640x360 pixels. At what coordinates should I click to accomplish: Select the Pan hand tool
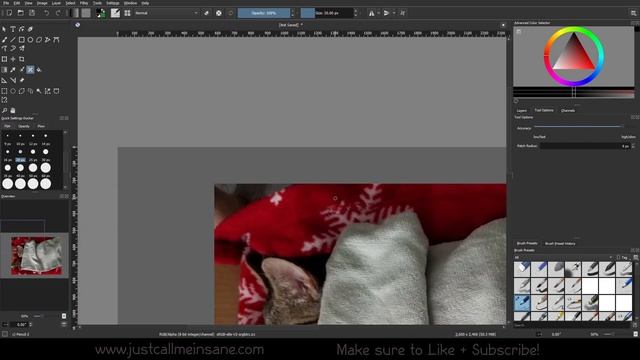coord(13,110)
